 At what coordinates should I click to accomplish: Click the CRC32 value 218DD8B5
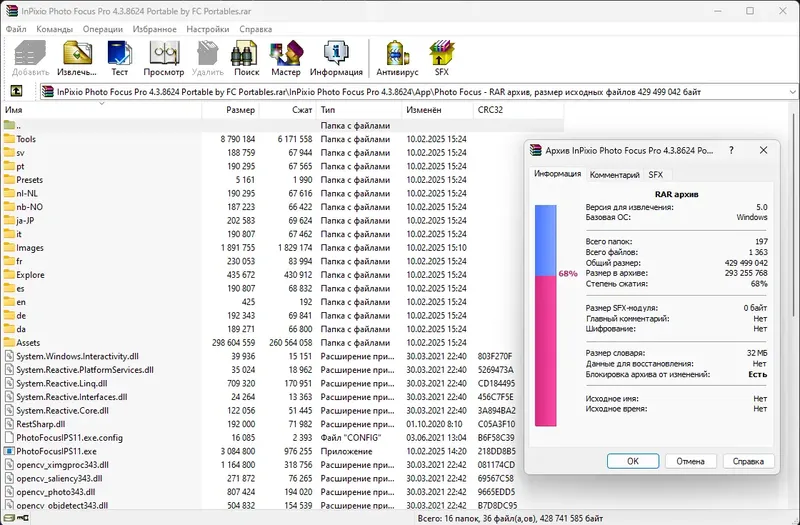496,451
